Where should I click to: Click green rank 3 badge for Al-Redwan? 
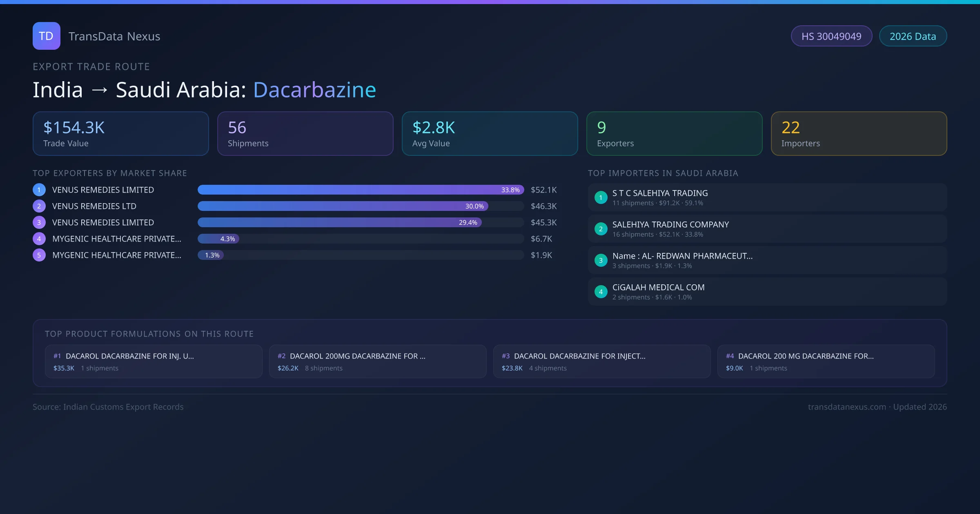601,260
